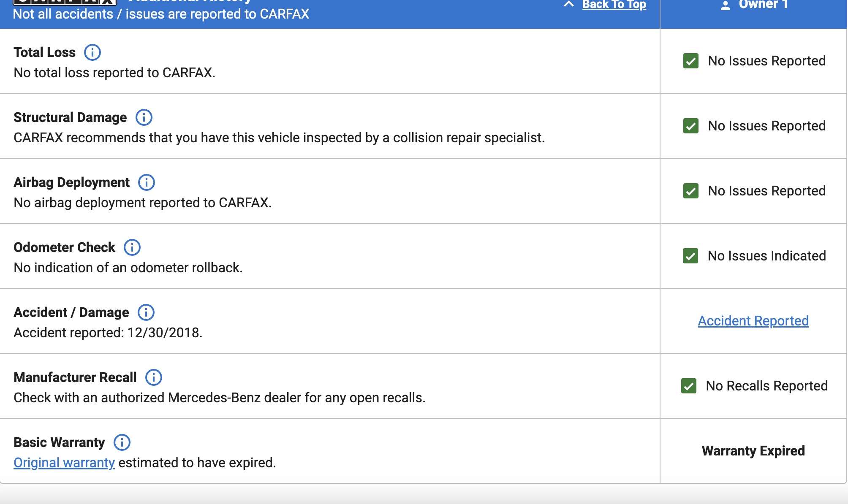Click the Owner 1 person icon

(725, 5)
